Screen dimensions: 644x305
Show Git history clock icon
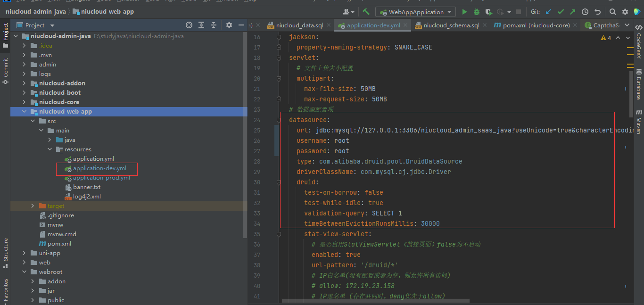[x=585, y=12]
